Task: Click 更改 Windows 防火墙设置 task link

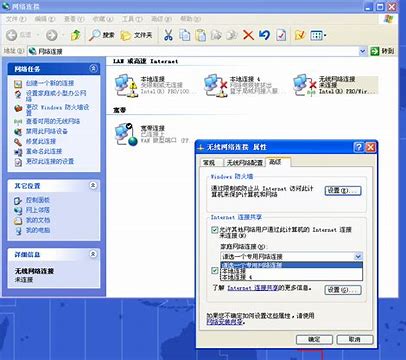Action: 58,110
